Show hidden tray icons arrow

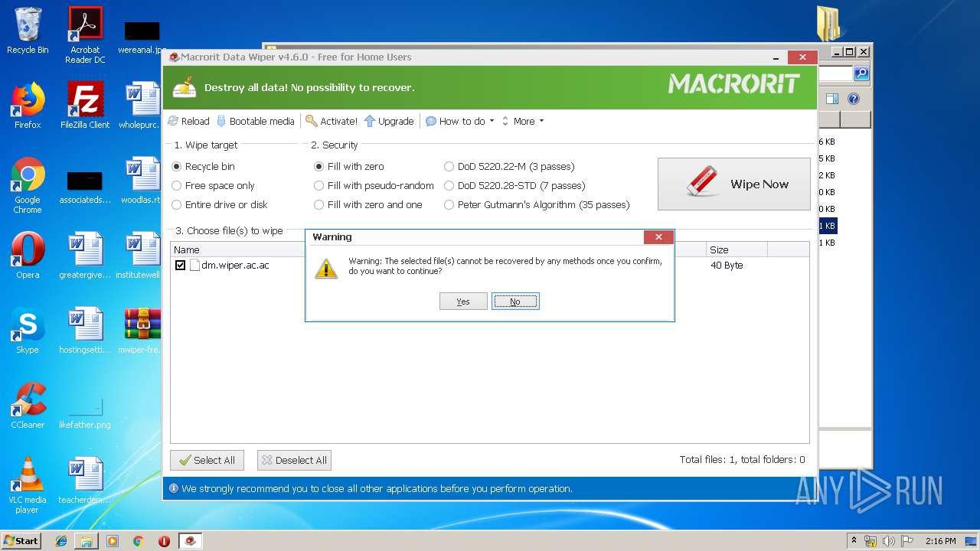coord(854,541)
